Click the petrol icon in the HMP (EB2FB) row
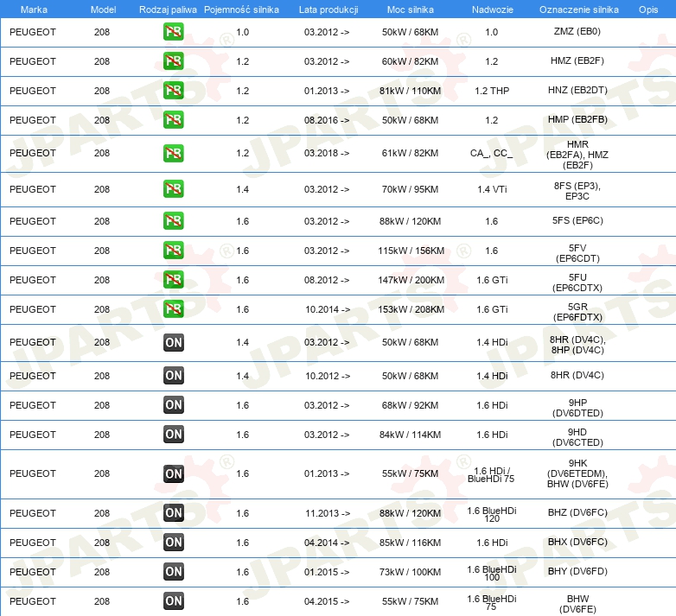Image resolution: width=676 pixels, height=616 pixels. click(173, 120)
